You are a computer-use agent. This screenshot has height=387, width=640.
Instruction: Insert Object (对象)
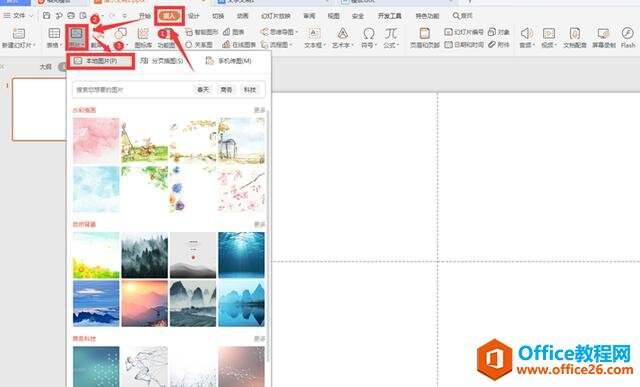(x=499, y=32)
